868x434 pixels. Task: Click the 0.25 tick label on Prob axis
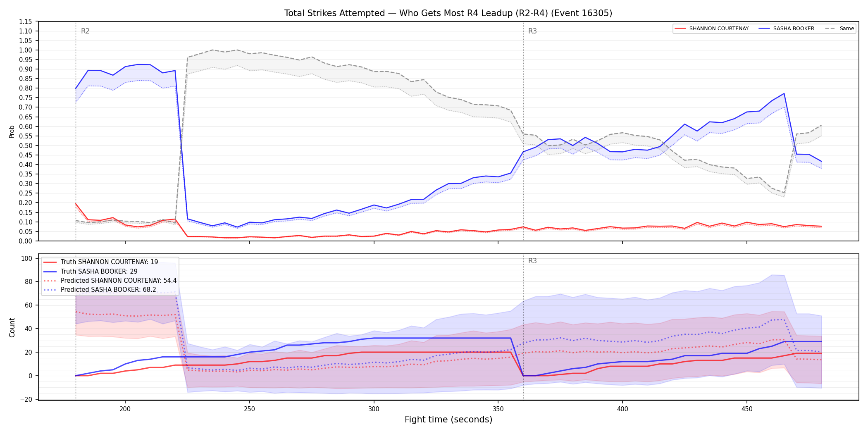26,193
